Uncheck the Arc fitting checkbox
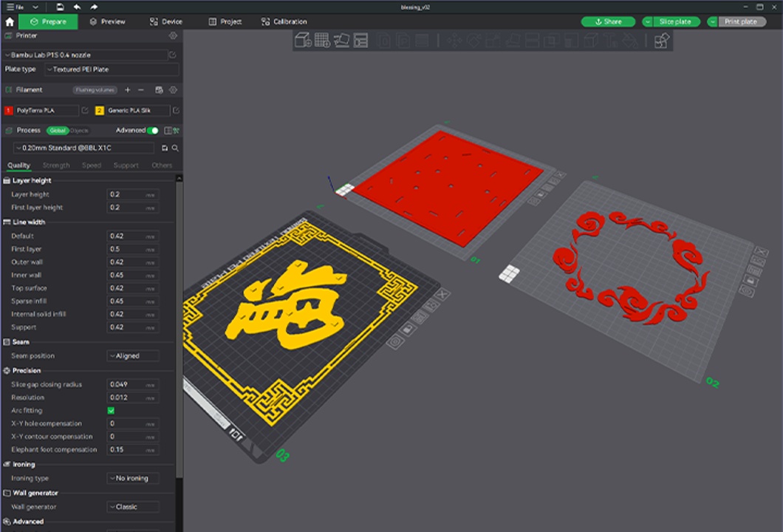 tap(111, 411)
